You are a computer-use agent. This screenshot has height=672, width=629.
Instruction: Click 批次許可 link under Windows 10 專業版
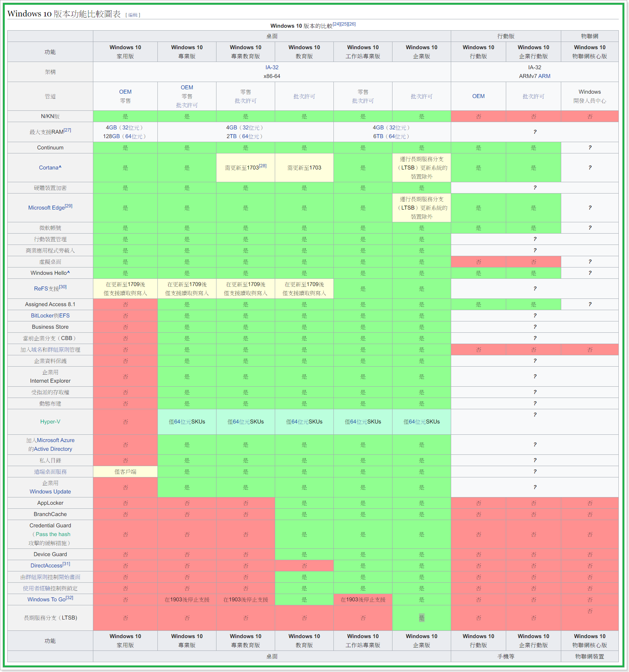tap(187, 105)
